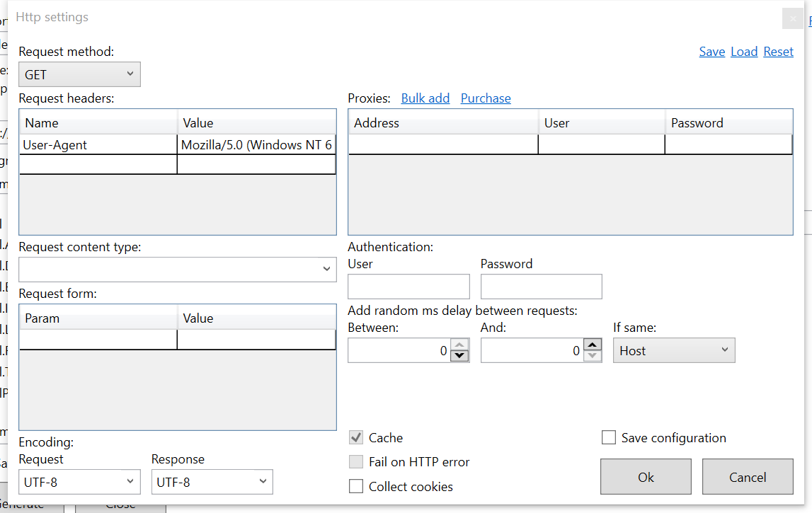
Task: Click the And delay value field
Action: tap(532, 350)
